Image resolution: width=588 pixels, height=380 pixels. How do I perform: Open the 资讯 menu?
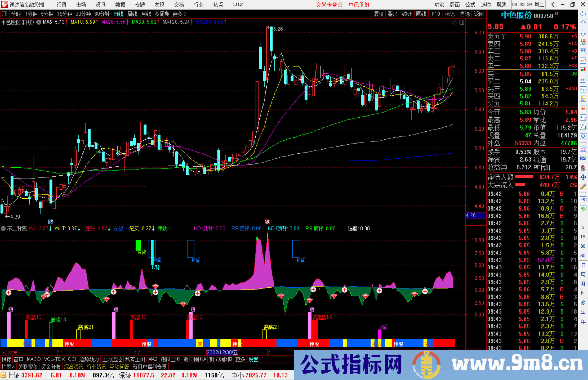[x=100, y=4]
